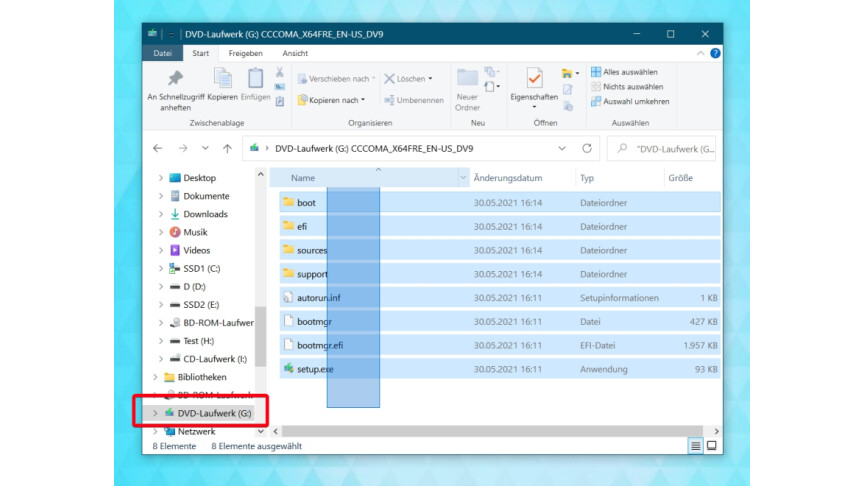Click the Dokumente icon in navigation pane

click(175, 196)
